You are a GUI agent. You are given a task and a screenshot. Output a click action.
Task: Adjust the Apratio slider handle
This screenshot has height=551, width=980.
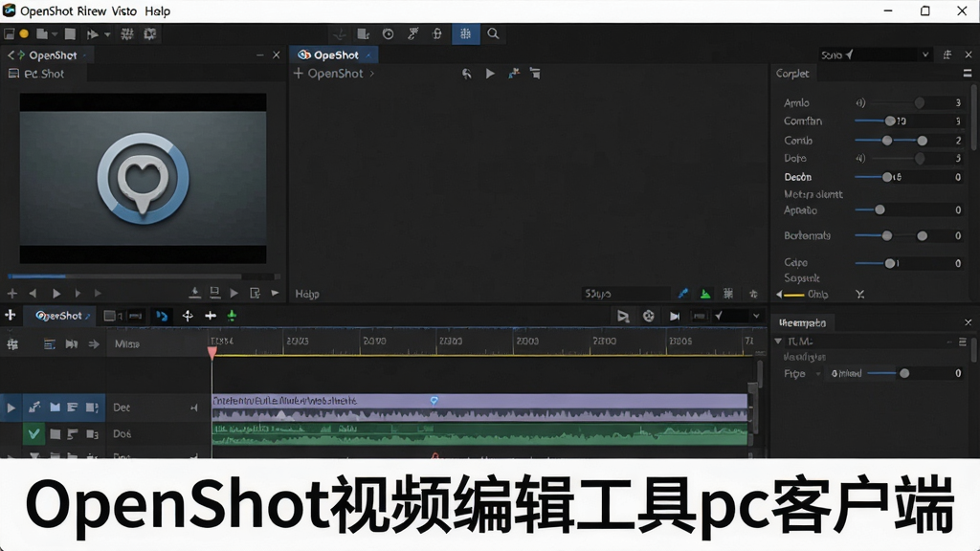point(880,209)
